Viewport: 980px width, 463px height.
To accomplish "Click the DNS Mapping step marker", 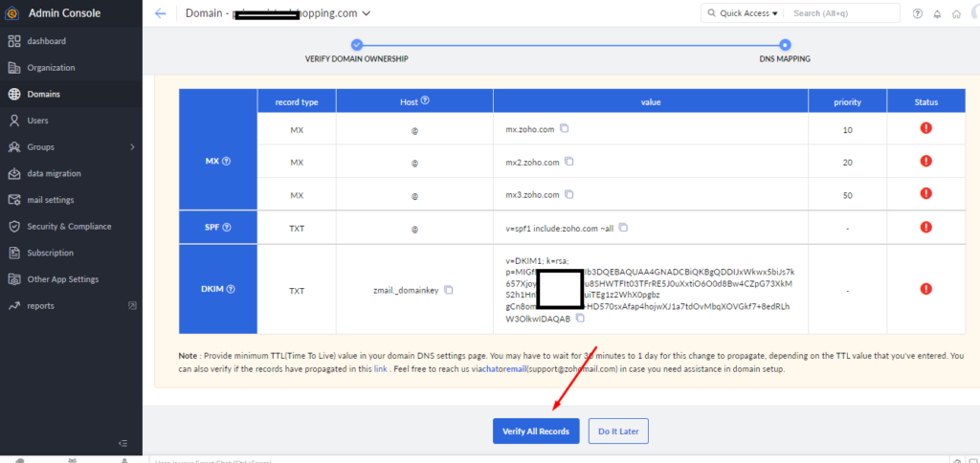I will point(786,45).
